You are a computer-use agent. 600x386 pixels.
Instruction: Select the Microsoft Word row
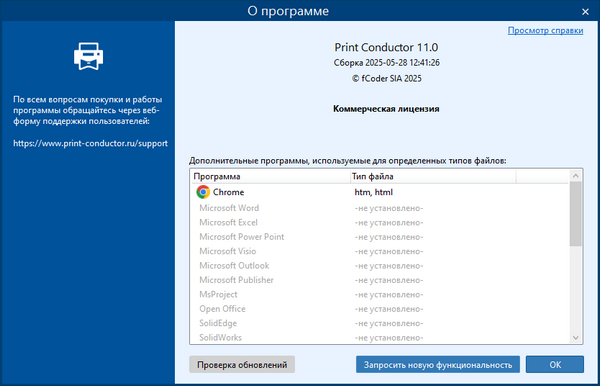click(379, 208)
